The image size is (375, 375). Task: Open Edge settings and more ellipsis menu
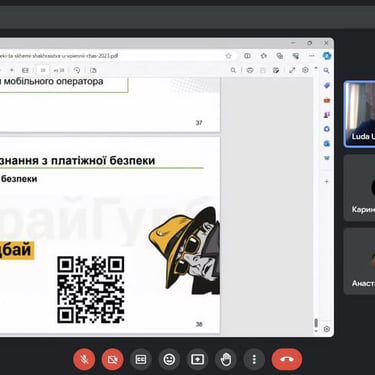(x=312, y=56)
